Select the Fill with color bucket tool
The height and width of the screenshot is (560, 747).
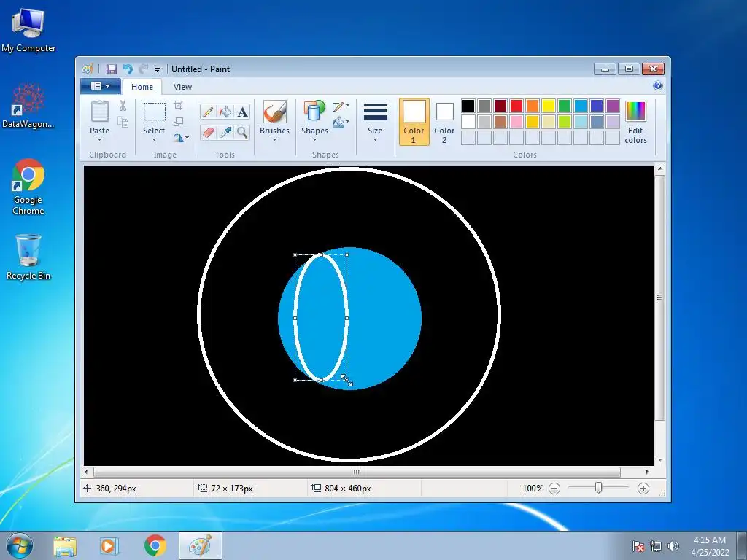[x=225, y=112]
